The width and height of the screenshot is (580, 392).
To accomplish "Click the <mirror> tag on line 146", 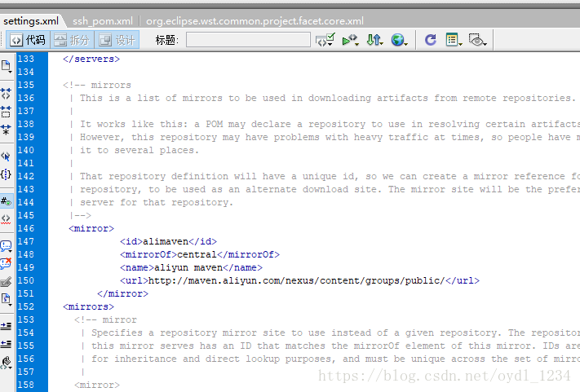I will tap(91, 228).
